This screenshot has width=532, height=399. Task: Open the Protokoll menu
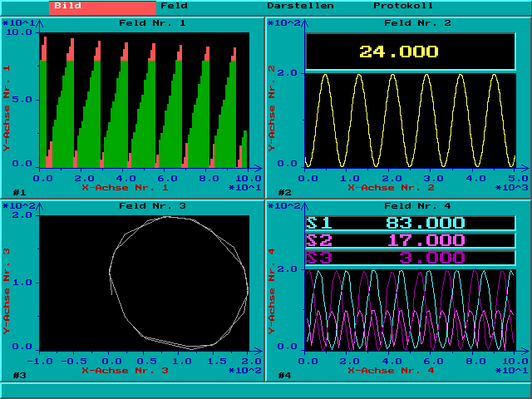pyautogui.click(x=403, y=6)
